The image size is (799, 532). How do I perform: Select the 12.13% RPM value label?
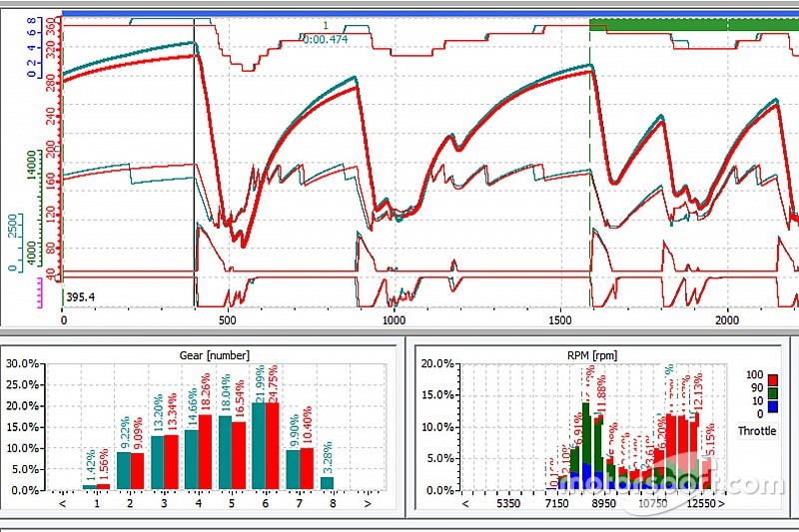697,392
